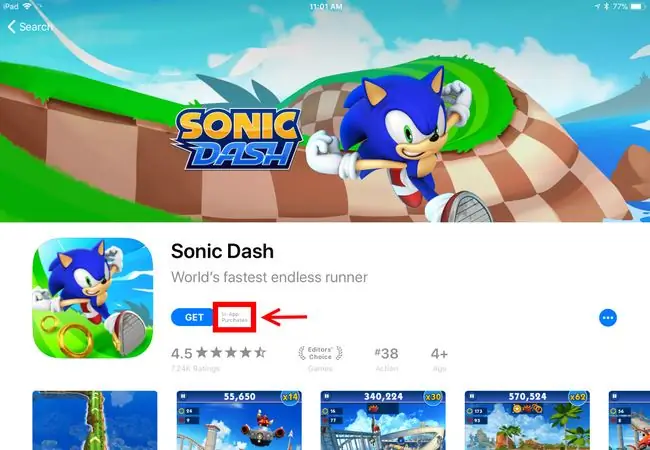This screenshot has width=650, height=450.
Task: Tap the #38 Action chart ranking
Action: pyautogui.click(x=386, y=359)
